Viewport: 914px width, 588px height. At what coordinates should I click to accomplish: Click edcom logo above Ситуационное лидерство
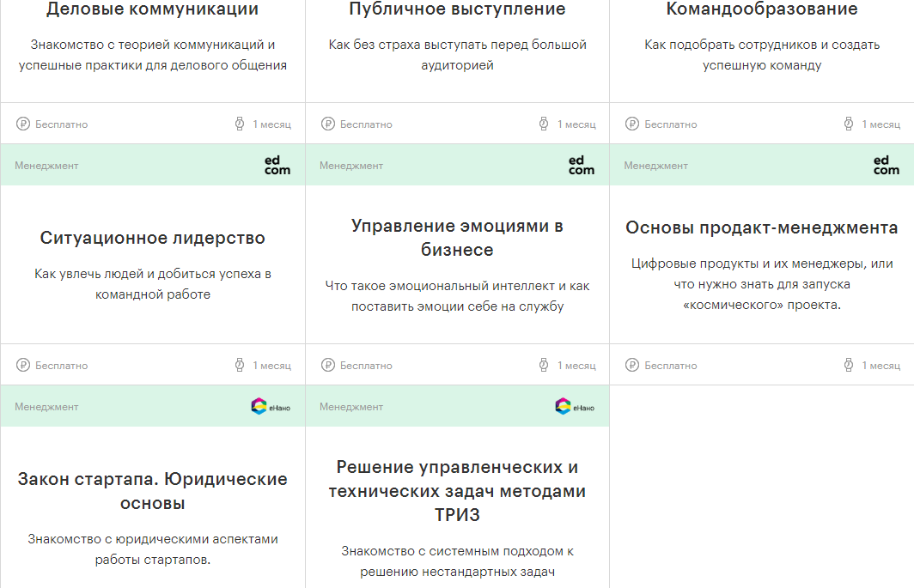pos(277,166)
